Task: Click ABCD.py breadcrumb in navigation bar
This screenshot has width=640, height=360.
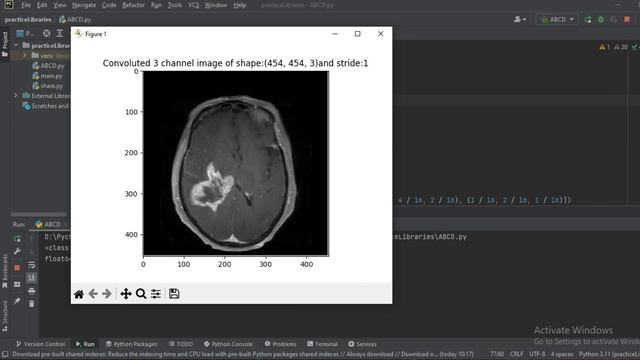Action: click(75, 20)
